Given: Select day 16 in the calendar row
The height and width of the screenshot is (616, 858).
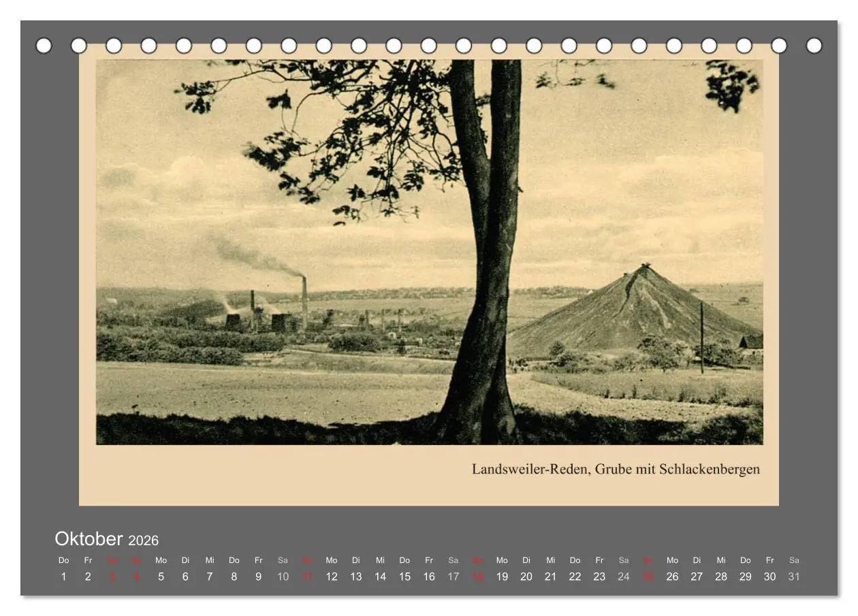Looking at the screenshot, I should [429, 577].
